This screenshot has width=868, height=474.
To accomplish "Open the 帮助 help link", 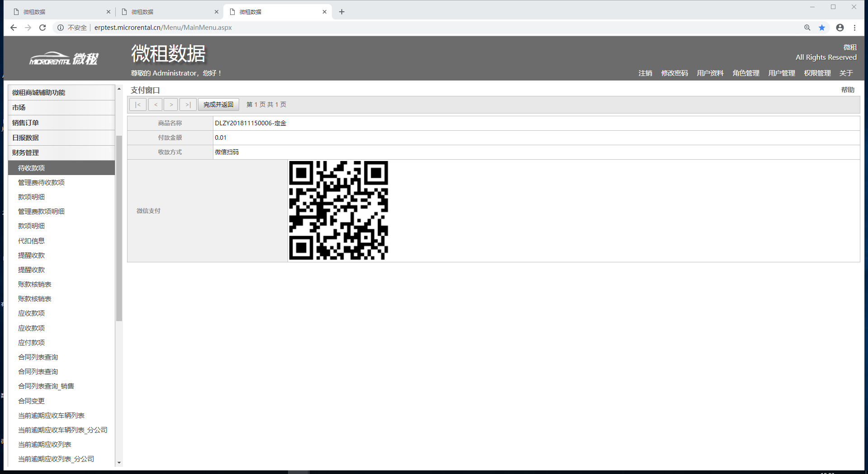I will pos(848,90).
